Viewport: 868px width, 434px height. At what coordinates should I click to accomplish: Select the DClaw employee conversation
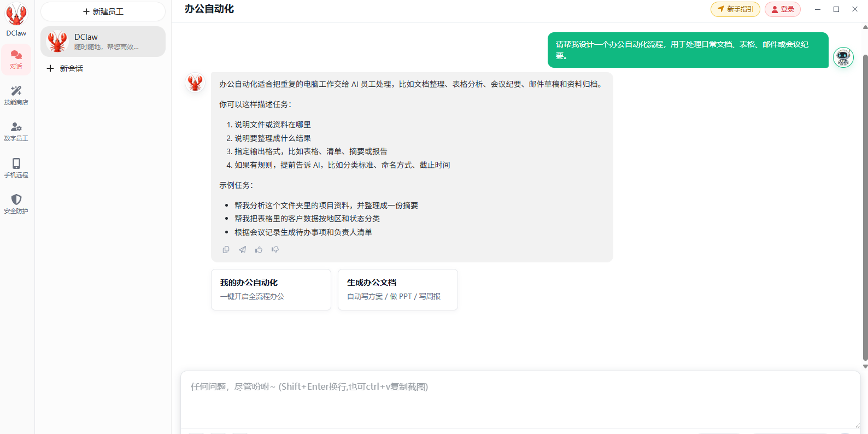(103, 42)
